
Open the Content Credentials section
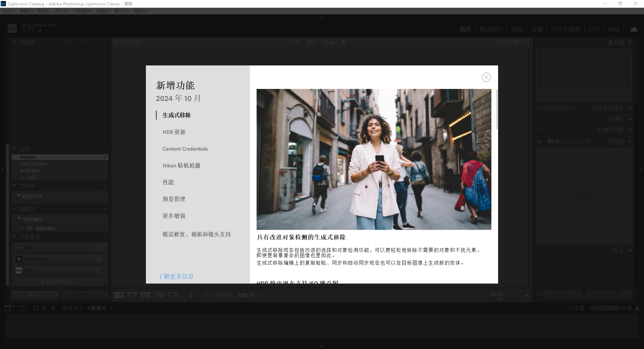[x=185, y=149]
